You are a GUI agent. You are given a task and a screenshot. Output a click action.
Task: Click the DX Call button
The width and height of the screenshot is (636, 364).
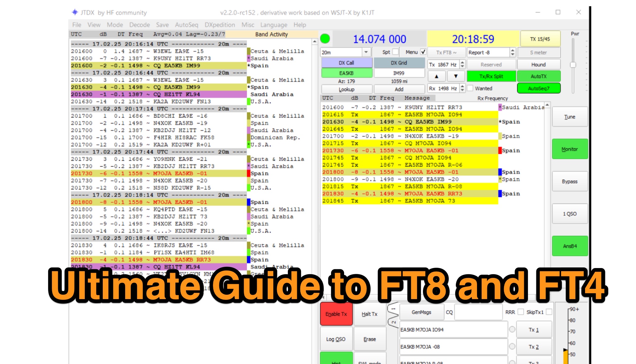347,63
